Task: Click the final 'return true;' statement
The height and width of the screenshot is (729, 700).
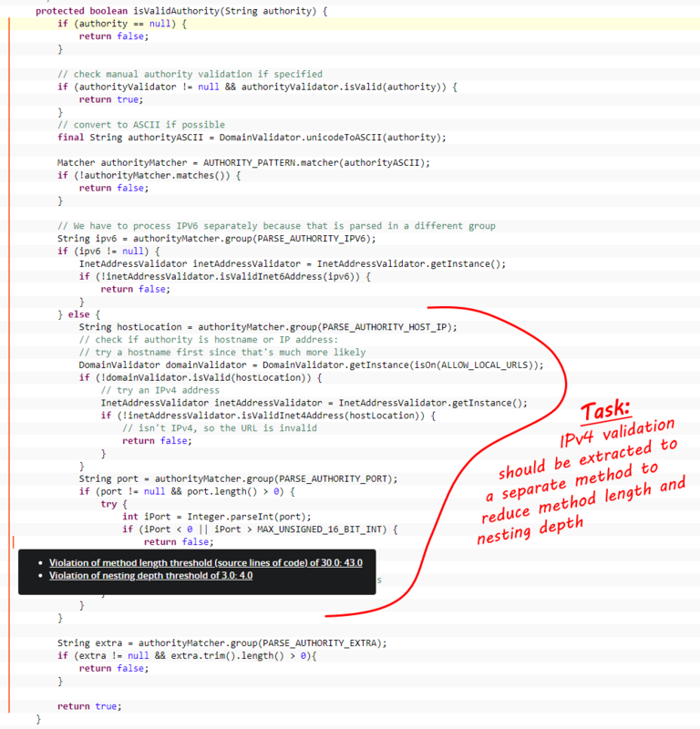Action: (x=88, y=706)
